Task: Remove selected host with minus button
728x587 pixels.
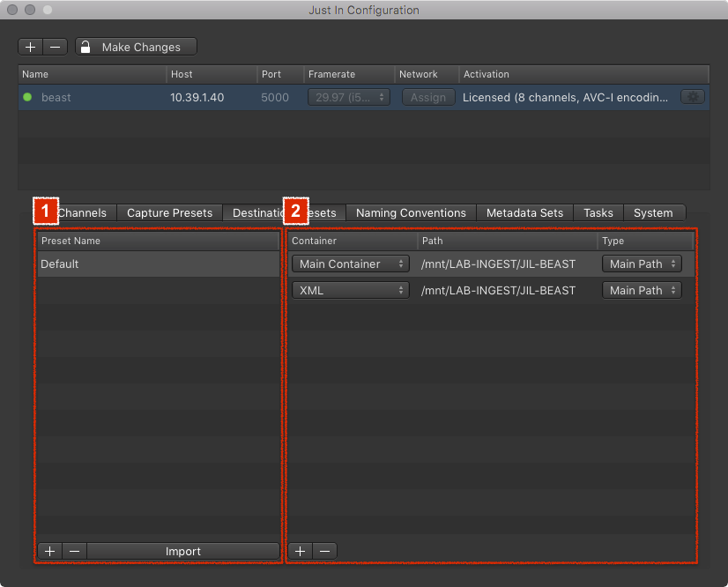Action: [x=56, y=47]
